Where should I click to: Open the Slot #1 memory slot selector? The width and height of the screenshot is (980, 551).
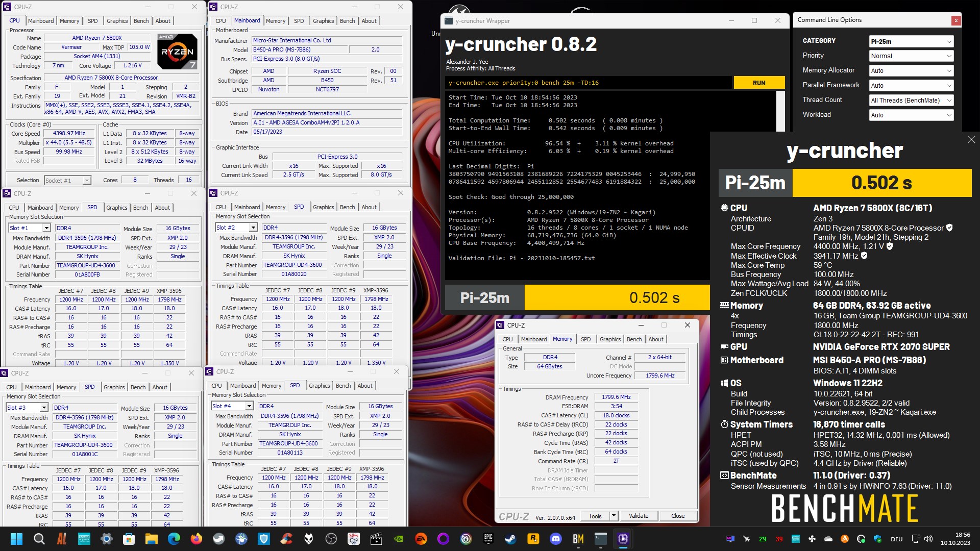tap(30, 228)
